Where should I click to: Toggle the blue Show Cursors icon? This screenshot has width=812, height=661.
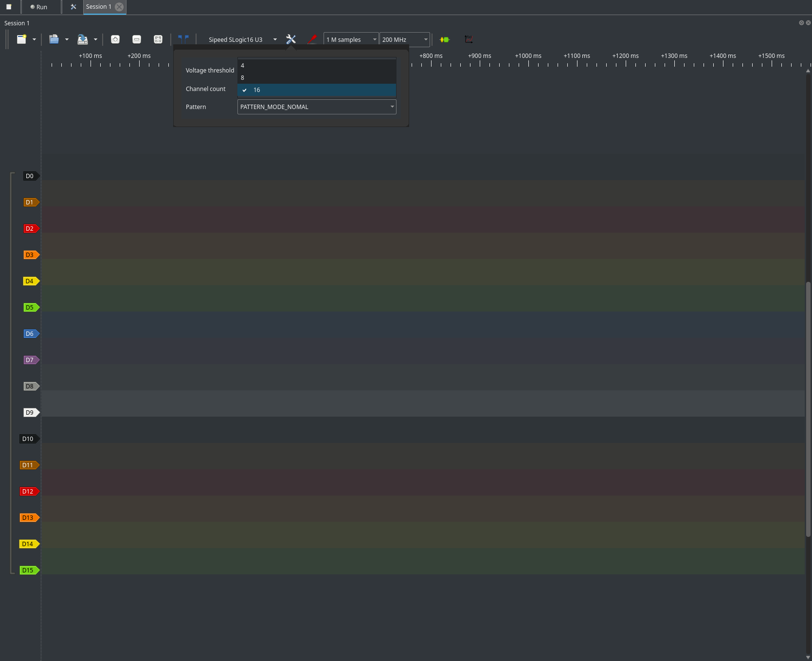pyautogui.click(x=183, y=39)
